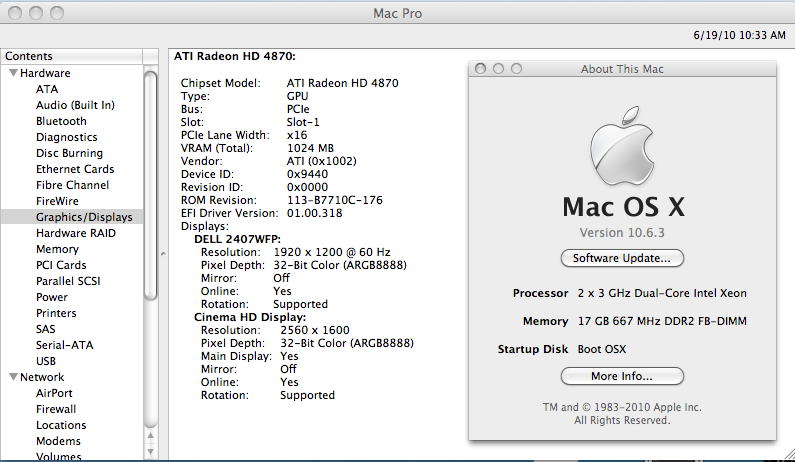Click the 1920 x 1200 @ 60 Hz value

click(332, 252)
